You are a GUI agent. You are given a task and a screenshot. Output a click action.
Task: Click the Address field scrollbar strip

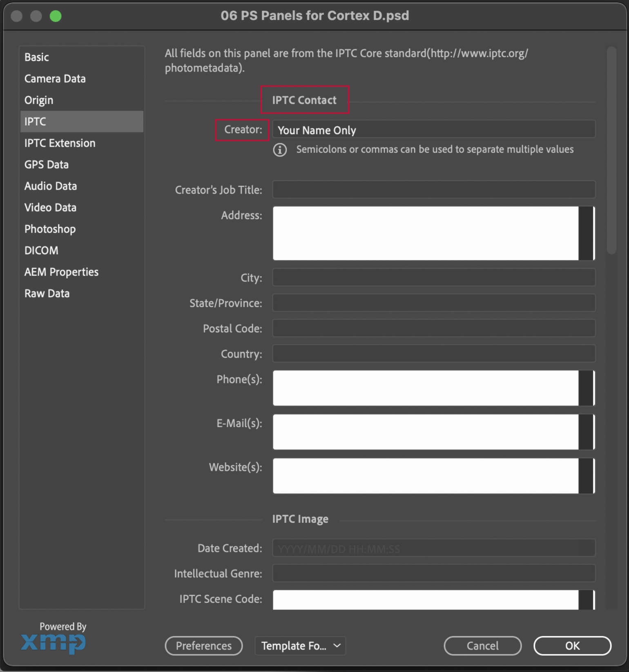pyautogui.click(x=586, y=233)
